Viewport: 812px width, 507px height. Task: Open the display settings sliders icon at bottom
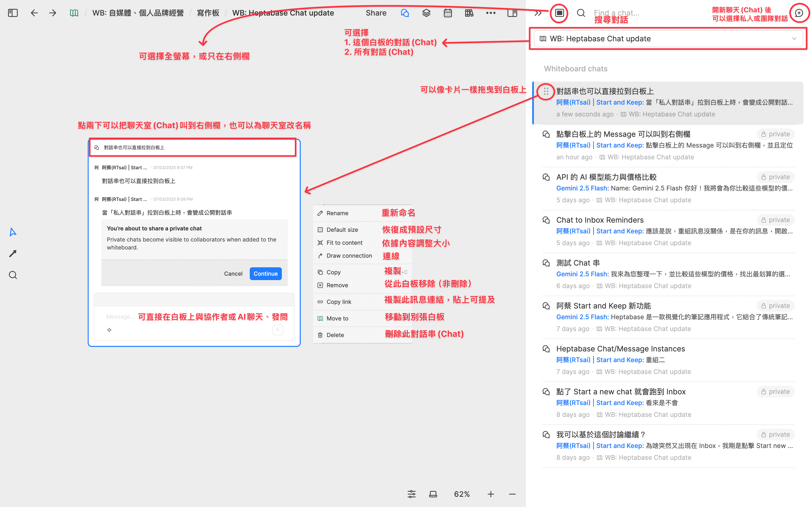[411, 494]
